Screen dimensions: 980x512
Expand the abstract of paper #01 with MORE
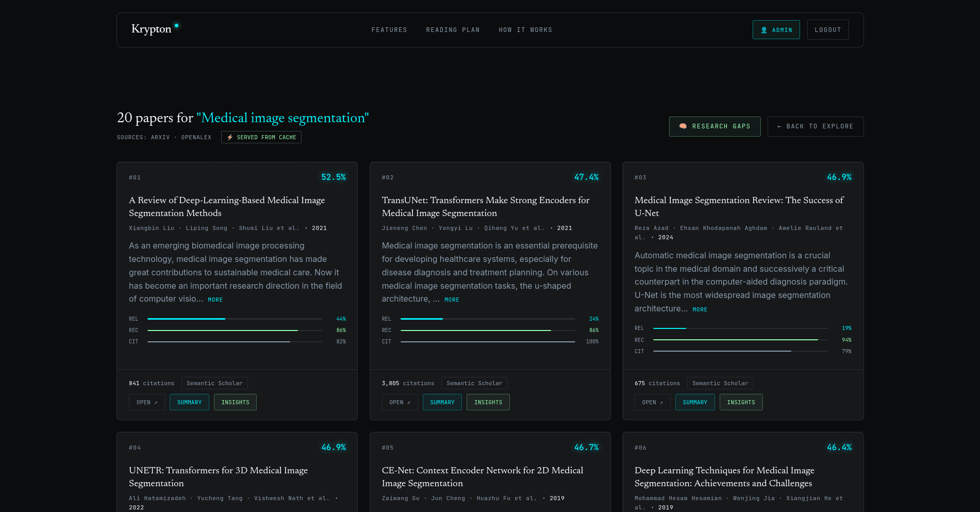(215, 300)
